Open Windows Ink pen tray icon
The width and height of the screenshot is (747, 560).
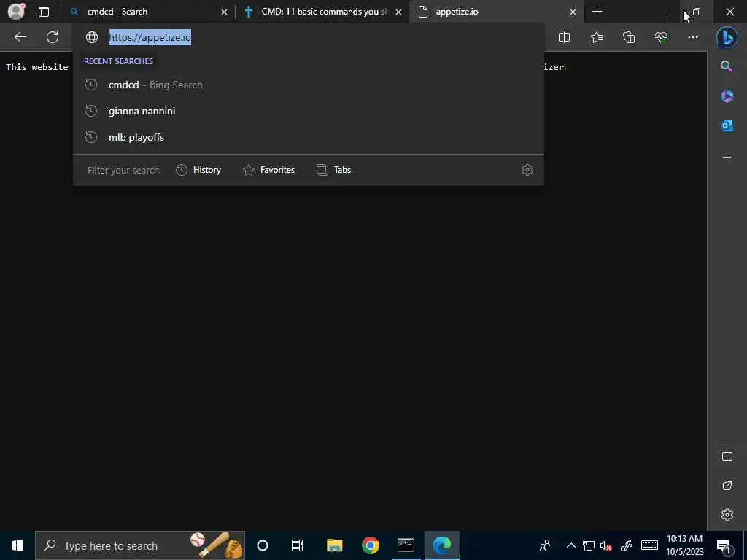point(627,545)
